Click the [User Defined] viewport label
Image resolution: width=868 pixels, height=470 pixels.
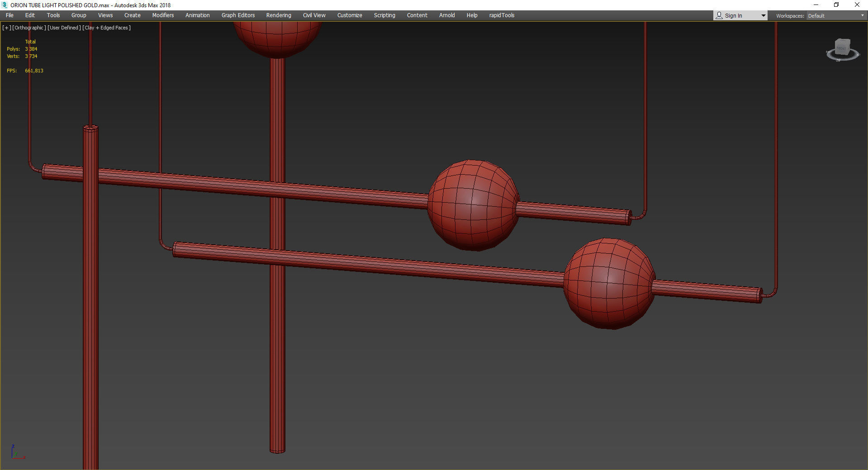click(x=64, y=28)
